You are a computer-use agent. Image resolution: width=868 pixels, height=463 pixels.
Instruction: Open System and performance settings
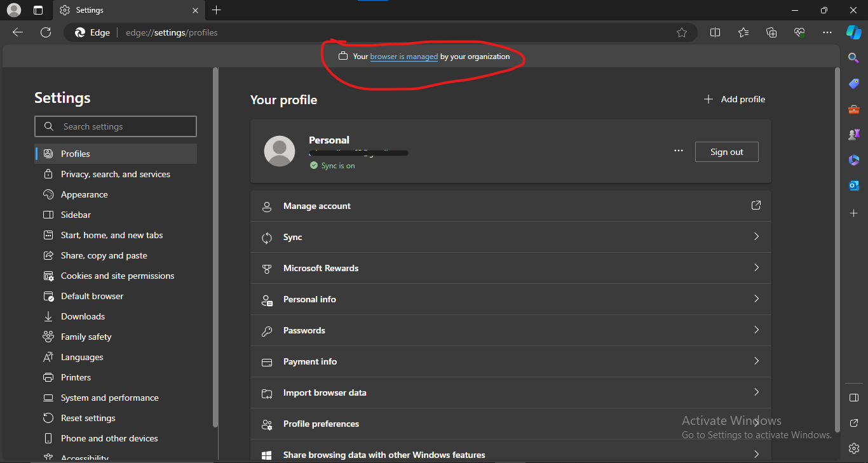pyautogui.click(x=116, y=398)
